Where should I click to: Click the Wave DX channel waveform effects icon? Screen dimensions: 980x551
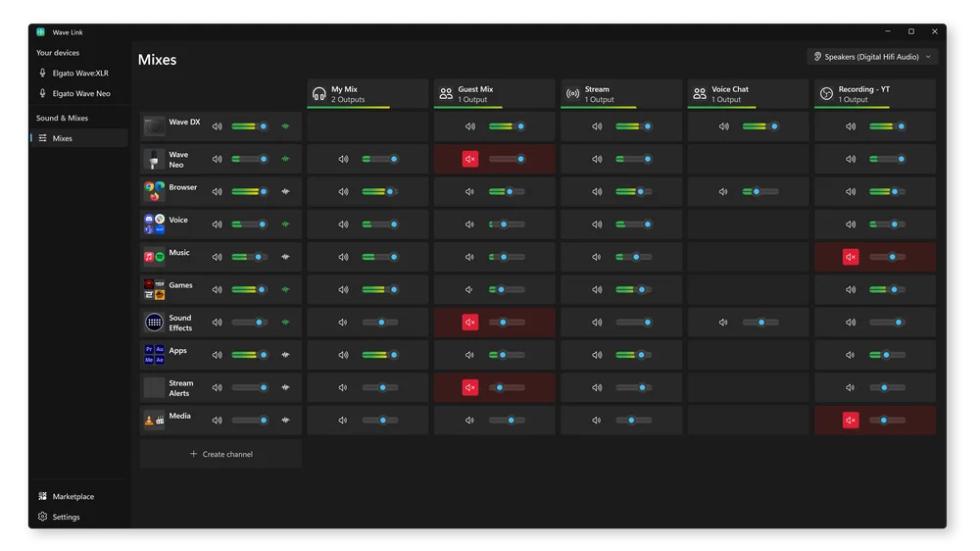pyautogui.click(x=286, y=126)
